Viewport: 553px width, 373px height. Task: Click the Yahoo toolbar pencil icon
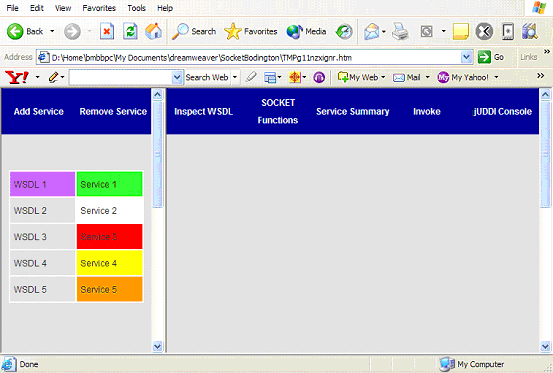(53, 77)
